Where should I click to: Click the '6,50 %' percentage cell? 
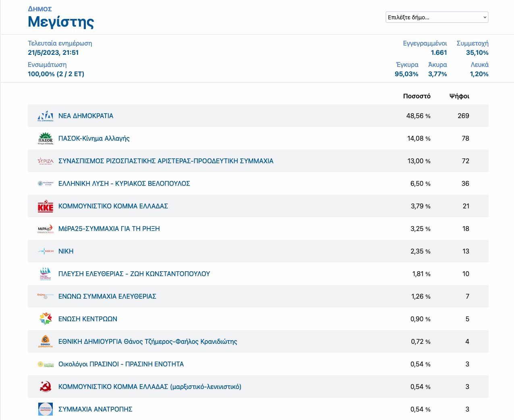tap(421, 183)
